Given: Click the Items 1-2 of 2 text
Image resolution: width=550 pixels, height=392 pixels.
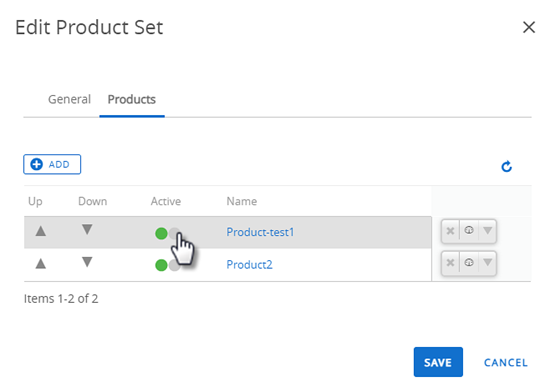Looking at the screenshot, I should click(x=61, y=299).
